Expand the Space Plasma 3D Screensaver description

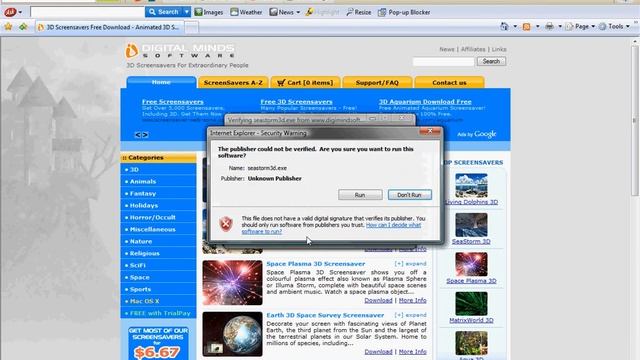[x=410, y=264]
